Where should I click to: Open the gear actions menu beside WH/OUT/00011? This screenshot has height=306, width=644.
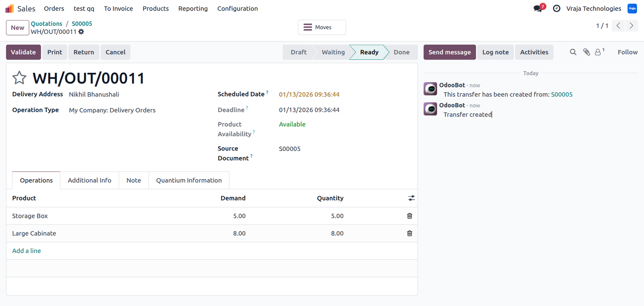point(81,32)
